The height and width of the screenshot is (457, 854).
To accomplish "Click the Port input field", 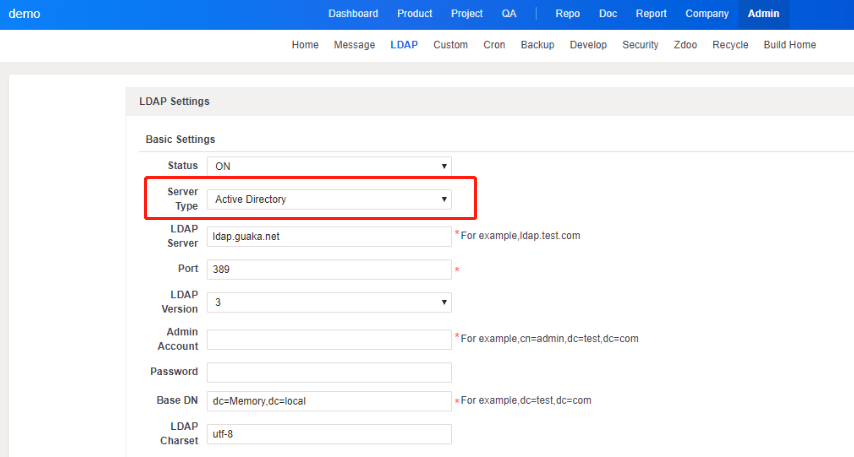I will (x=329, y=270).
